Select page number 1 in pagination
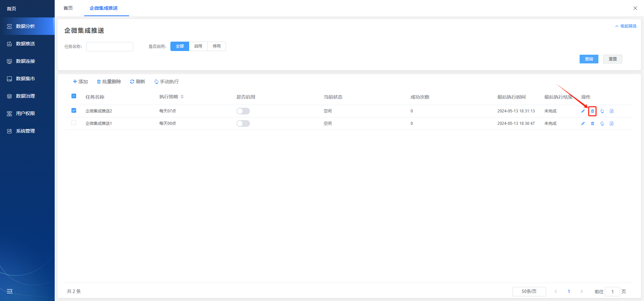Screen dimensions: 644x301 (x=569, y=292)
